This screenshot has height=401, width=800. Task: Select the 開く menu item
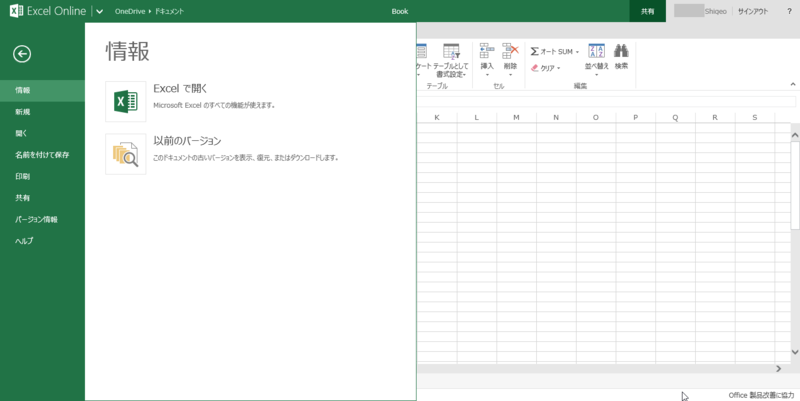coord(42,133)
